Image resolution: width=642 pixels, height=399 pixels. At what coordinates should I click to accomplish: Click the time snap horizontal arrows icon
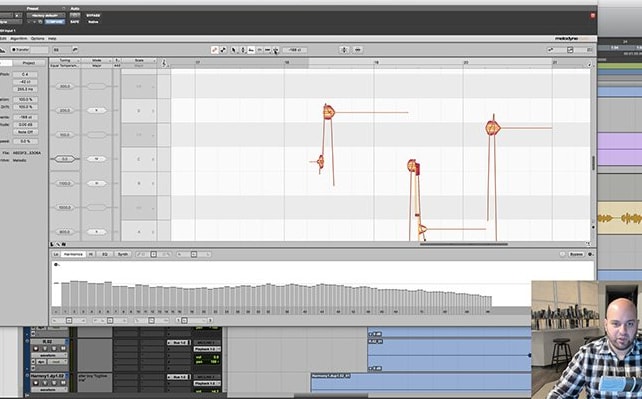358,50
